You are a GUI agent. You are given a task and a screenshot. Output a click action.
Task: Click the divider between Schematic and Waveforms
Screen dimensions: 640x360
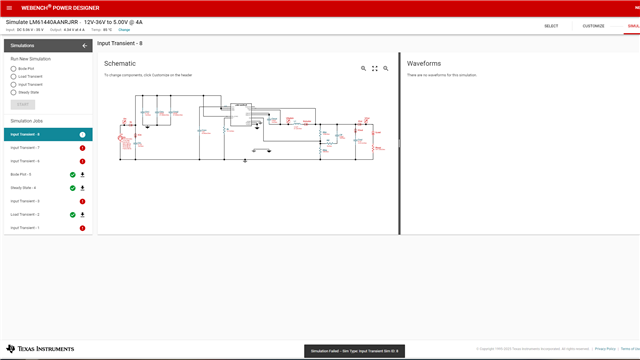click(400, 143)
